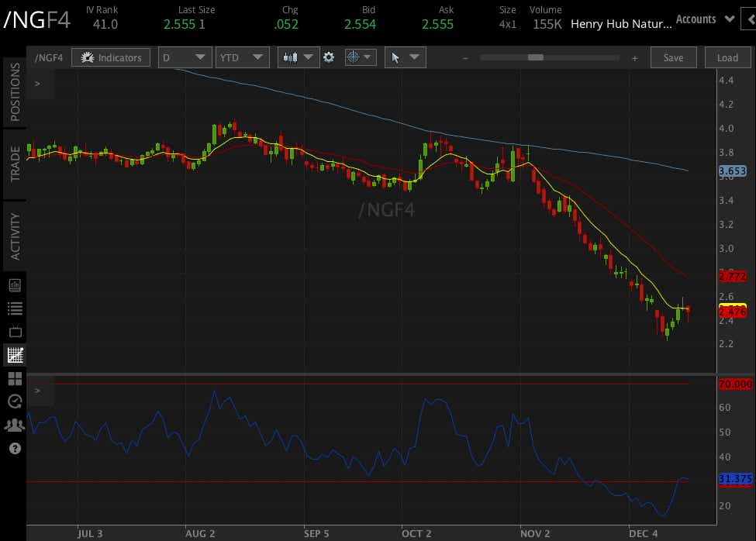Open the Trade side tab

(15, 164)
